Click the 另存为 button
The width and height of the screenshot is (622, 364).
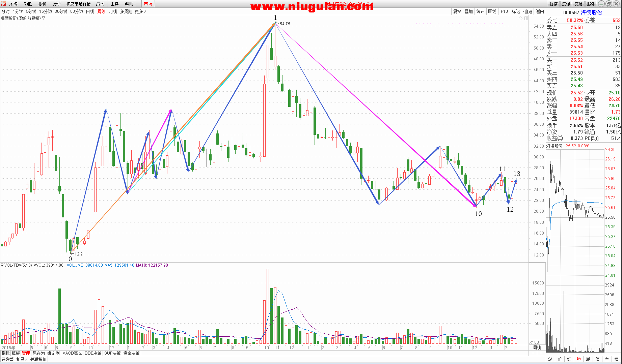[x=39, y=353]
